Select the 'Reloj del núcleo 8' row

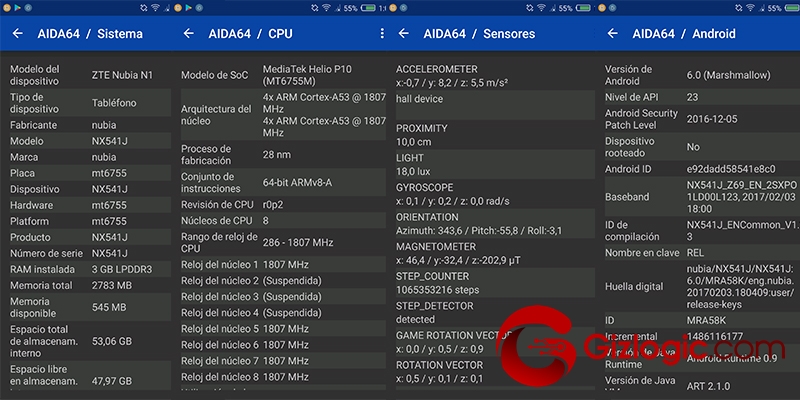click(x=283, y=377)
